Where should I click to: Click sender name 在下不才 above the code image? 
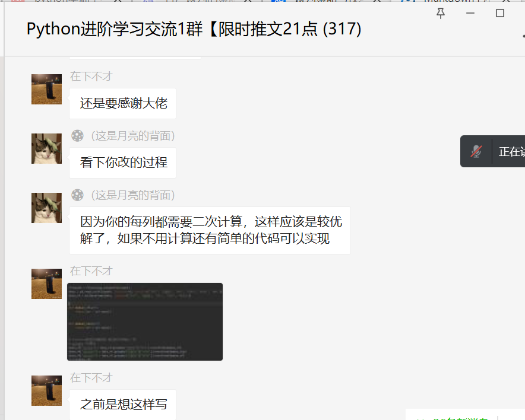click(x=91, y=271)
